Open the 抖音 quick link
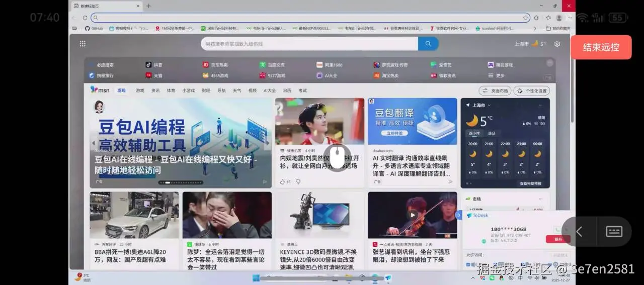Screen dimensions: 644x285 [x=154, y=65]
